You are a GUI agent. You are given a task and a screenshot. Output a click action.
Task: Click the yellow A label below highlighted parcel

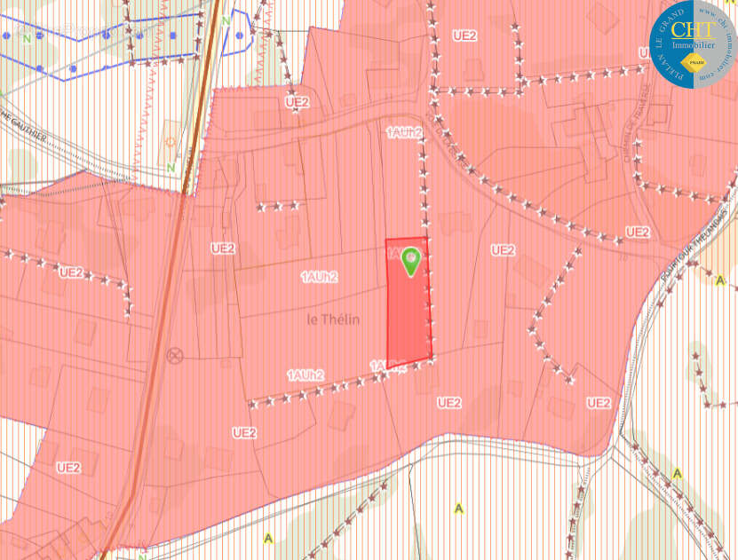[x=458, y=509]
